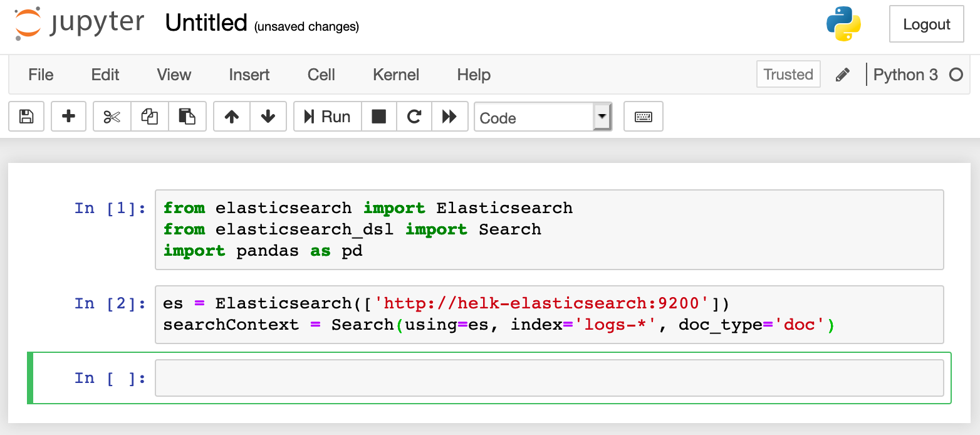Move the selected cell up
The image size is (980, 435).
(231, 117)
